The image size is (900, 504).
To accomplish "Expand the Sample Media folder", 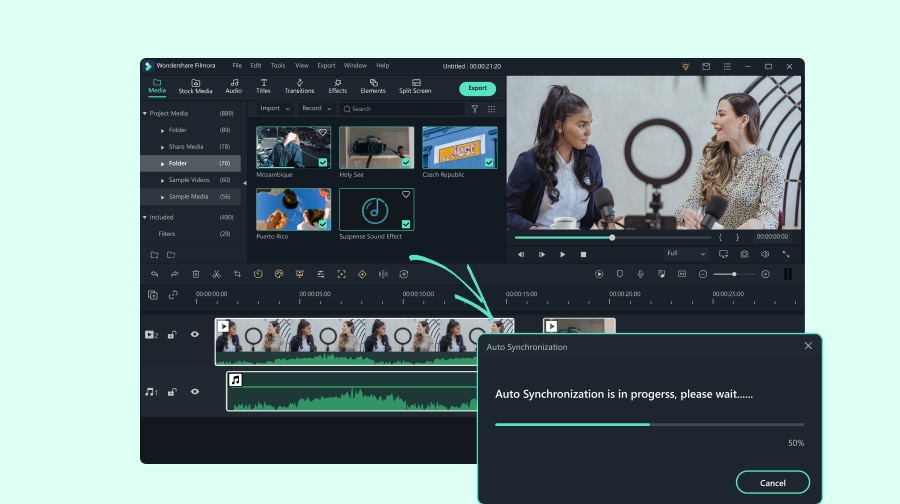I will [162, 197].
